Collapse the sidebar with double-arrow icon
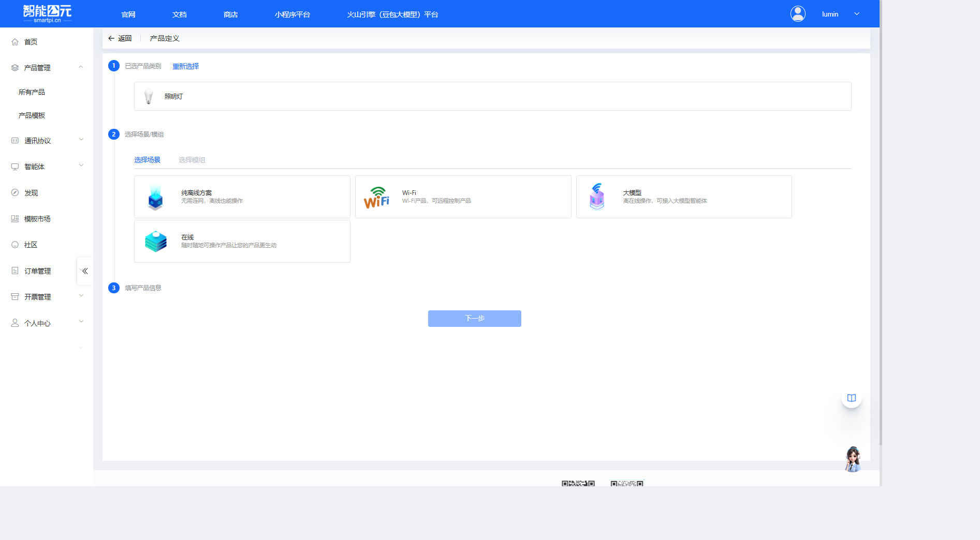Viewport: 980px width, 540px height. tap(85, 271)
